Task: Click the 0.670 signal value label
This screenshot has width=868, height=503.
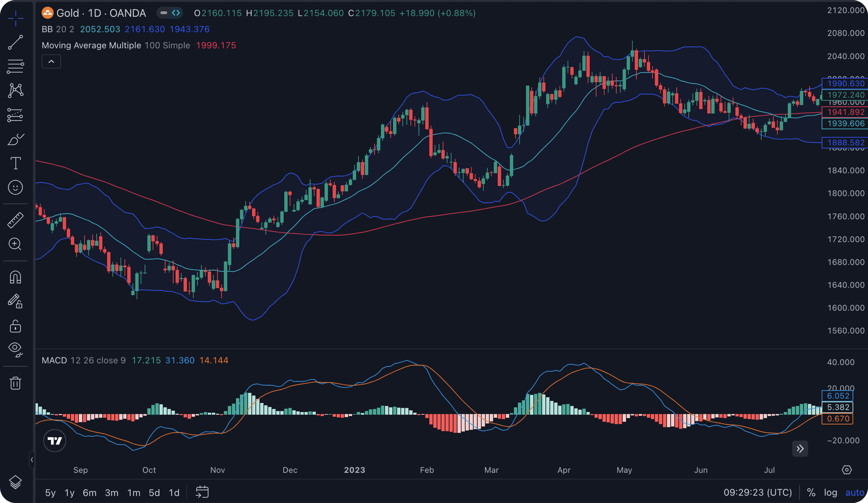Action: [x=838, y=419]
